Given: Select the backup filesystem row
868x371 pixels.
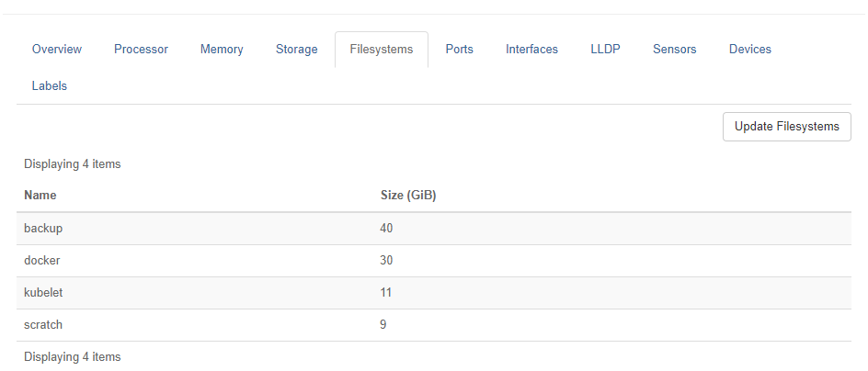Looking at the screenshot, I should 43,228.
